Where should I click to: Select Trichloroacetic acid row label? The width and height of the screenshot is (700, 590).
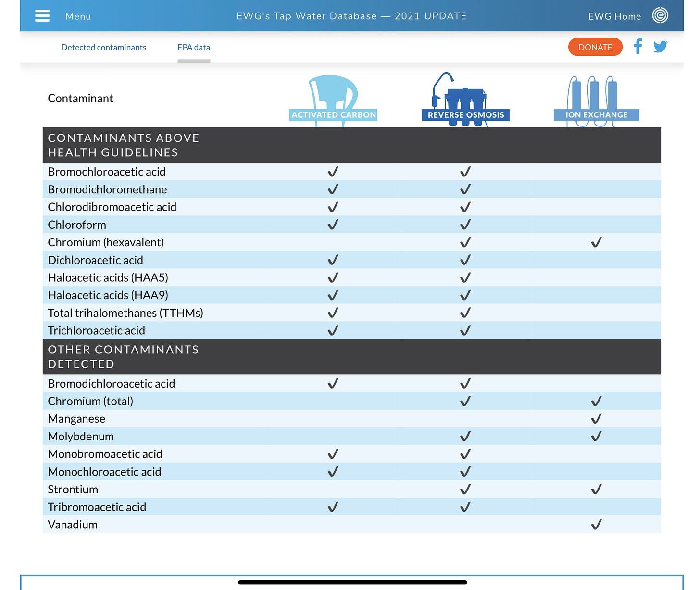pyautogui.click(x=96, y=330)
